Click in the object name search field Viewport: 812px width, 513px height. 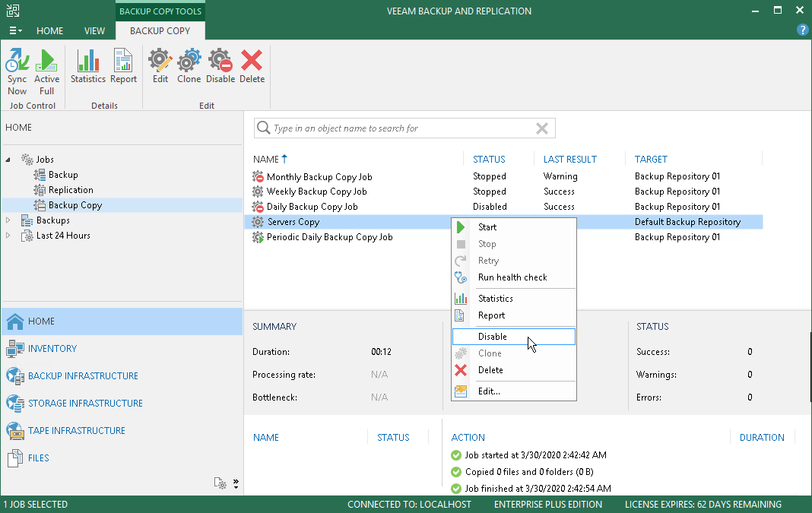click(x=398, y=128)
